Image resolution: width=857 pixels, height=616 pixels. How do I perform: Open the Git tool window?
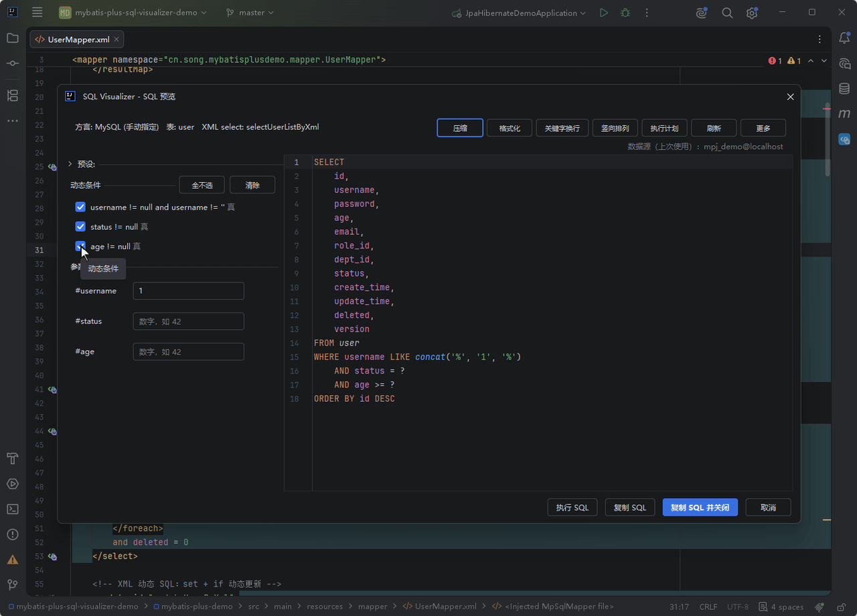tap(13, 585)
